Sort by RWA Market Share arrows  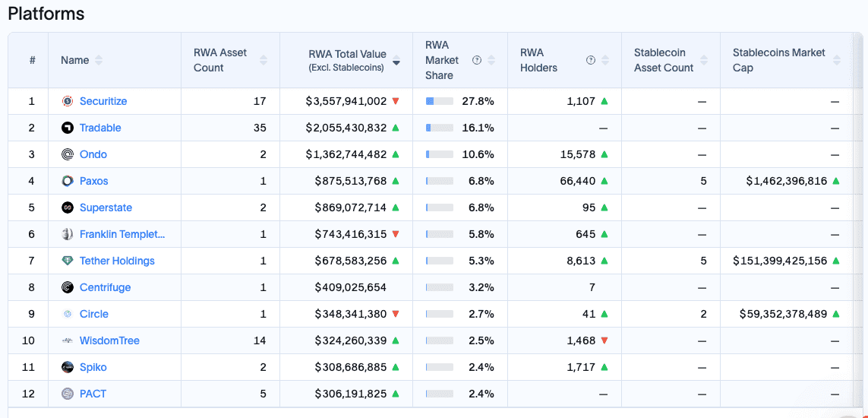point(491,60)
